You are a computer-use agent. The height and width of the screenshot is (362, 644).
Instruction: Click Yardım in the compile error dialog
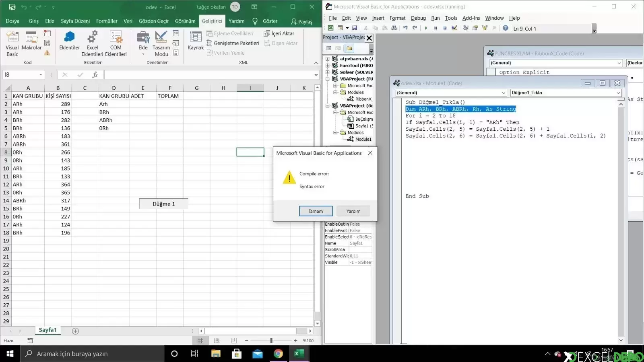click(x=353, y=211)
